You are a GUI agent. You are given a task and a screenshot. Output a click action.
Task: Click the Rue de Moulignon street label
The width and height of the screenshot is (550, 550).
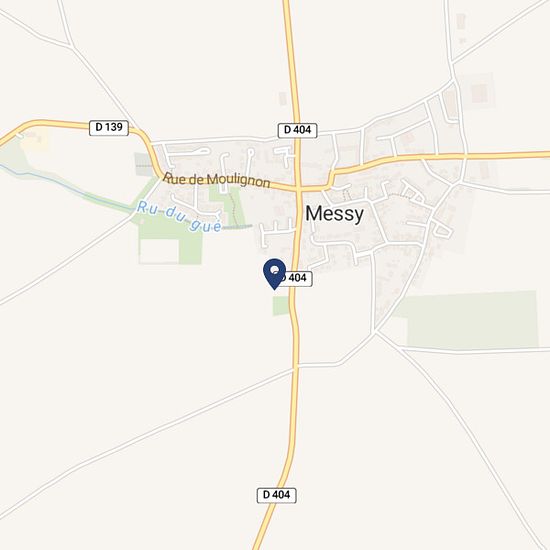point(217,180)
